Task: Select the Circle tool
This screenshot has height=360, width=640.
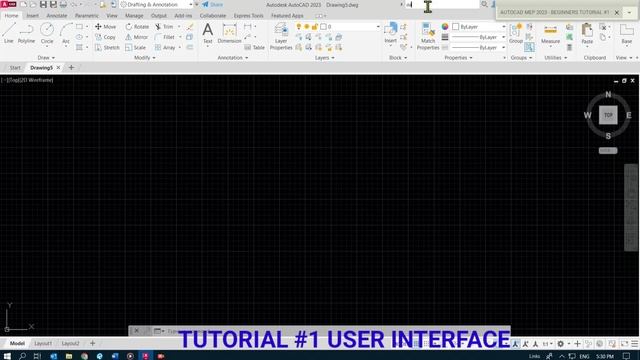Action: [47, 33]
